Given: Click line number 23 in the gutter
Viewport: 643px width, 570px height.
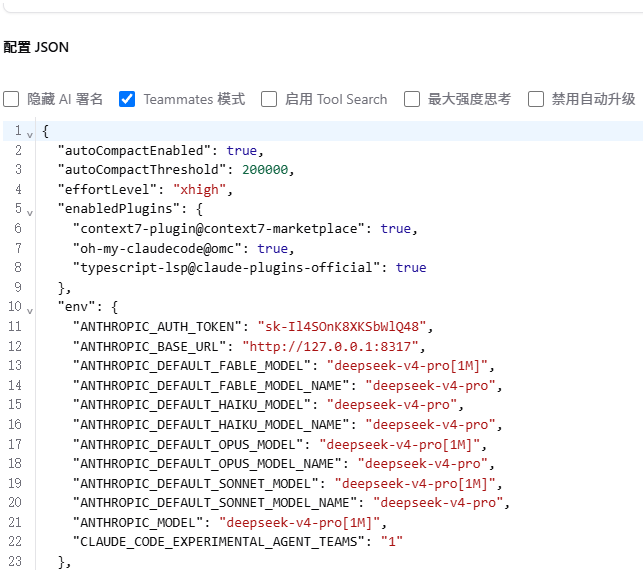Looking at the screenshot, I should (x=15, y=561).
